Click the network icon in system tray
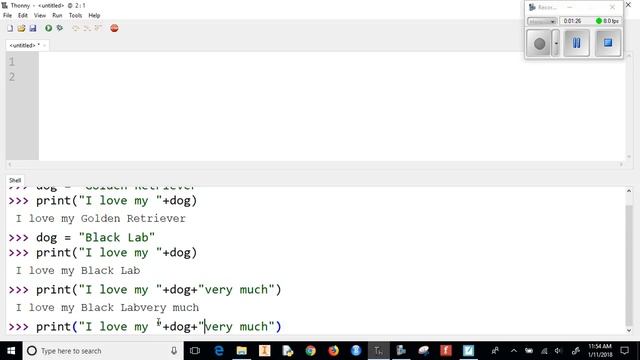Screen dimensions: 640x360 (x=544, y=351)
